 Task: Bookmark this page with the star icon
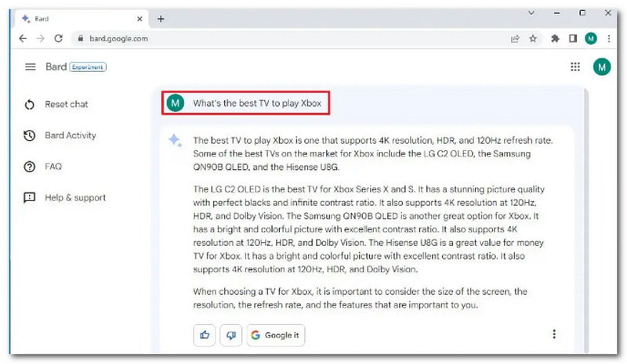(533, 39)
